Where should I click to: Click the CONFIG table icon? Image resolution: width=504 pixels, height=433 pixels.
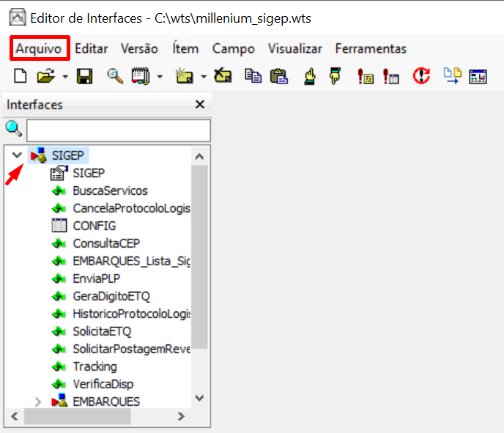pyautogui.click(x=59, y=226)
